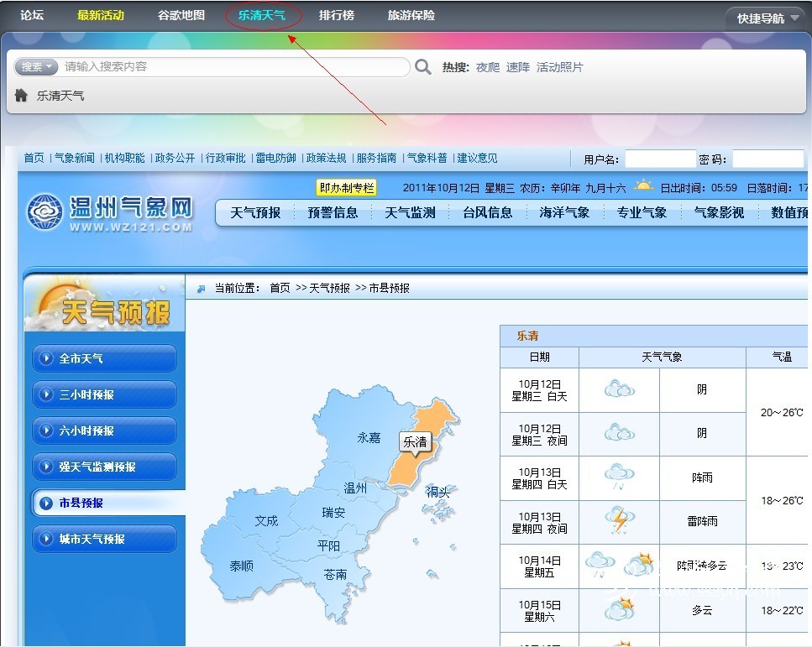Viewport: 812px width, 647px height.
Task: Click the thunderstorm icon for 雷阵雨
Action: 619,521
